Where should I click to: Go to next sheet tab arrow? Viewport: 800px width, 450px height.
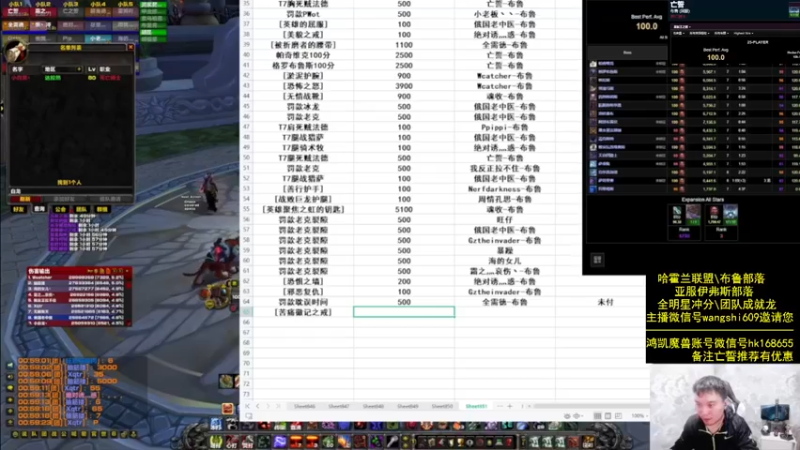click(268, 406)
